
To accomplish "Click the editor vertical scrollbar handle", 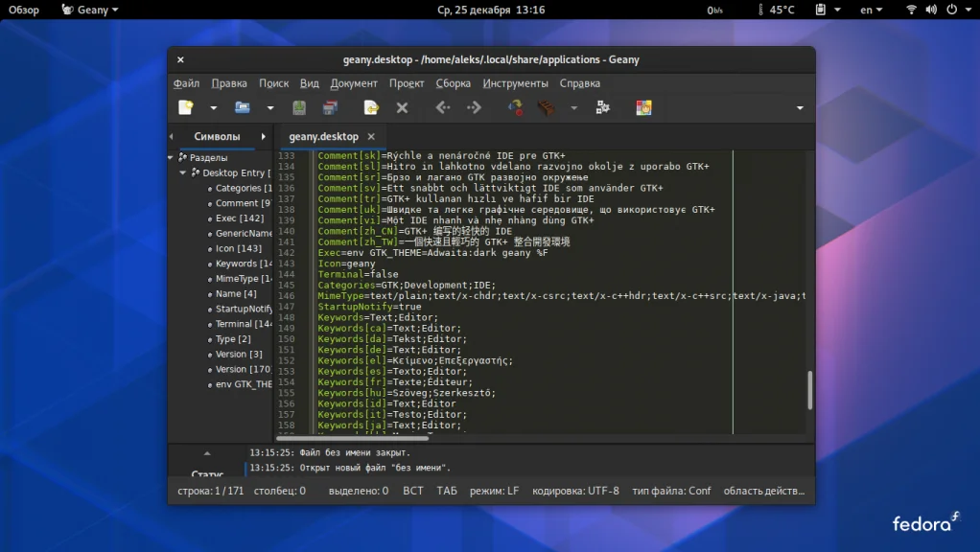I will click(x=810, y=389).
